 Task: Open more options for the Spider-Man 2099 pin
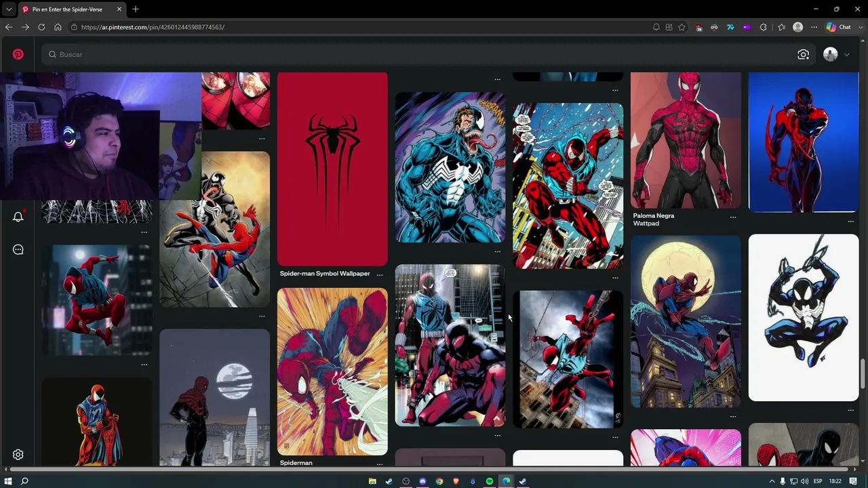(851, 221)
